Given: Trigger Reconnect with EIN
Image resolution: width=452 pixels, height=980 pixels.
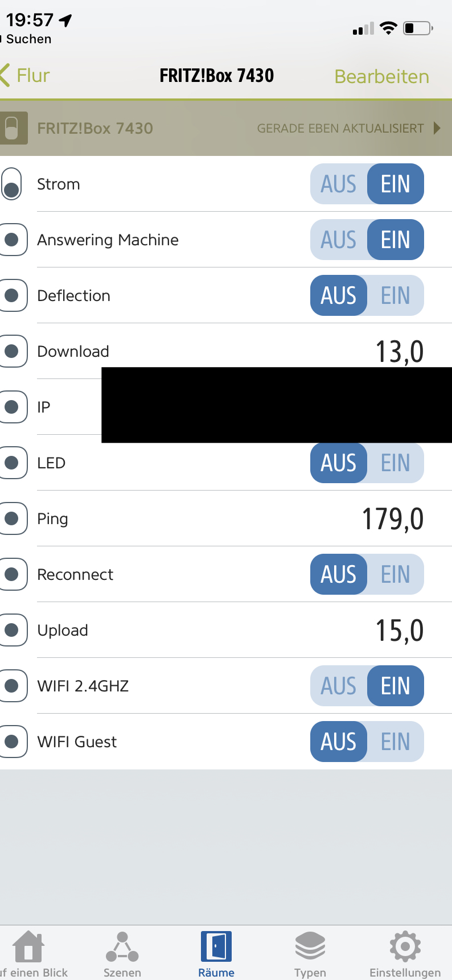Looking at the screenshot, I should (396, 575).
